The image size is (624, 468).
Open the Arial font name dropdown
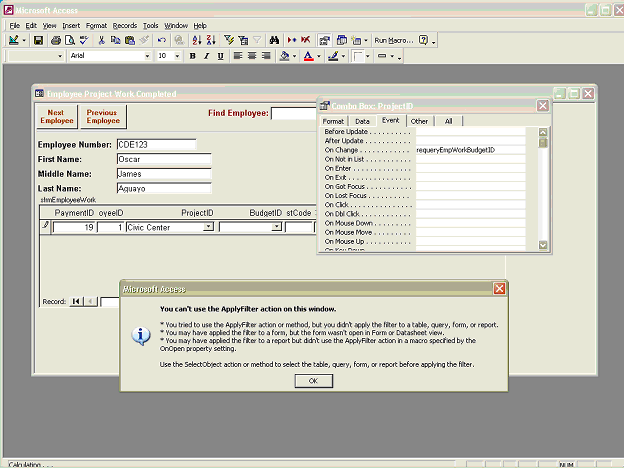click(x=147, y=56)
